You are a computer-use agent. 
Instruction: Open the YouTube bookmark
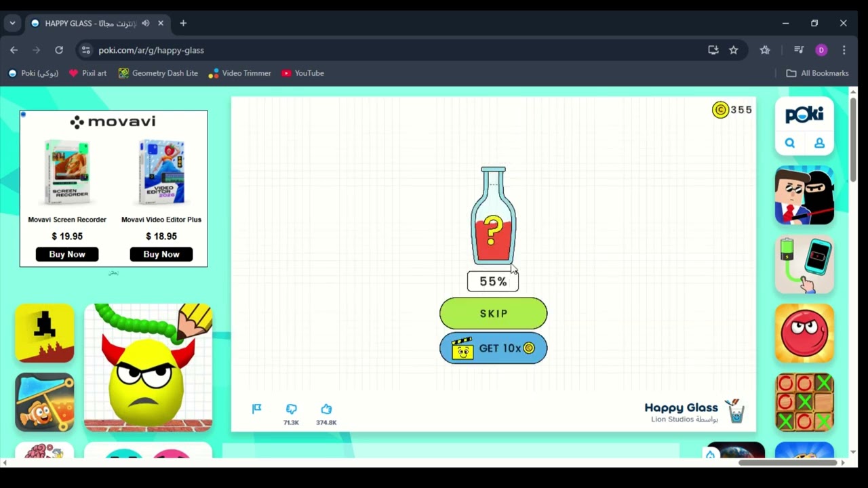click(302, 73)
